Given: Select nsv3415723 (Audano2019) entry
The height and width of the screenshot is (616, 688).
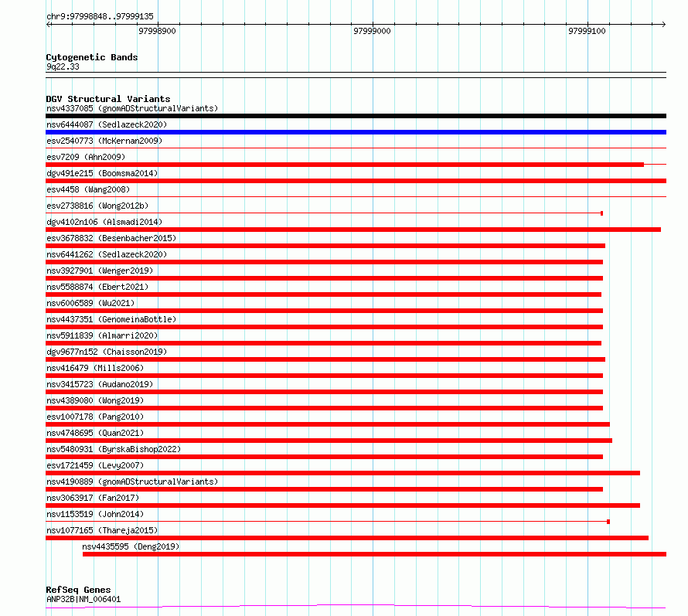Looking at the screenshot, I should 100,384.
